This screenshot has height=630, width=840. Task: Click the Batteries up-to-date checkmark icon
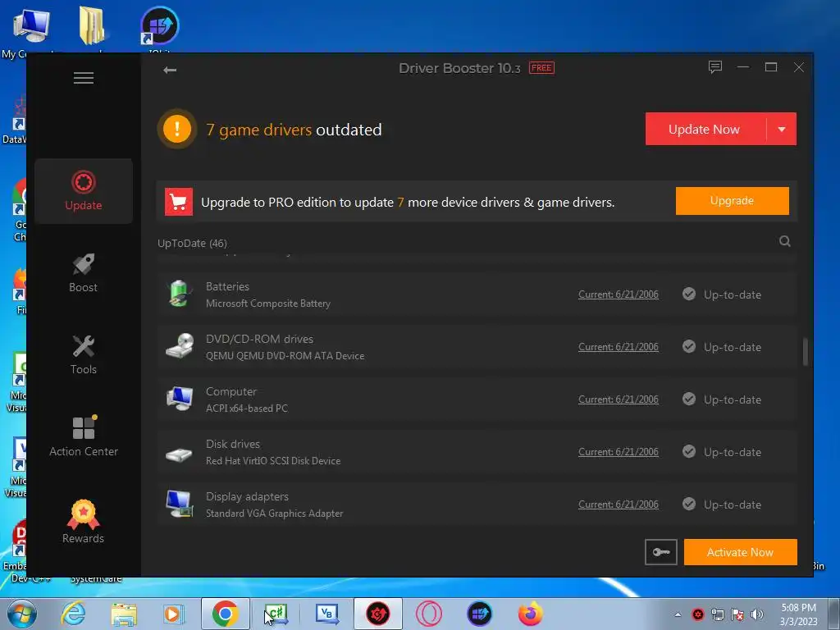point(689,294)
